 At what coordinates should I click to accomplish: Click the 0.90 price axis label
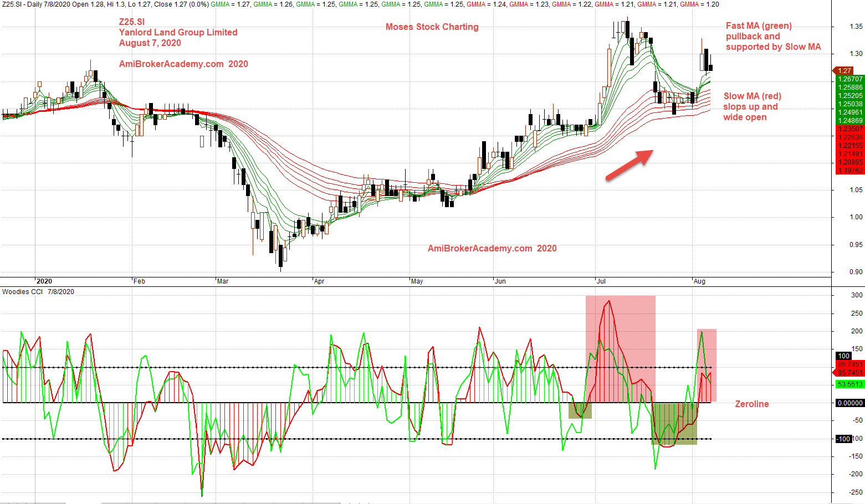click(x=856, y=272)
